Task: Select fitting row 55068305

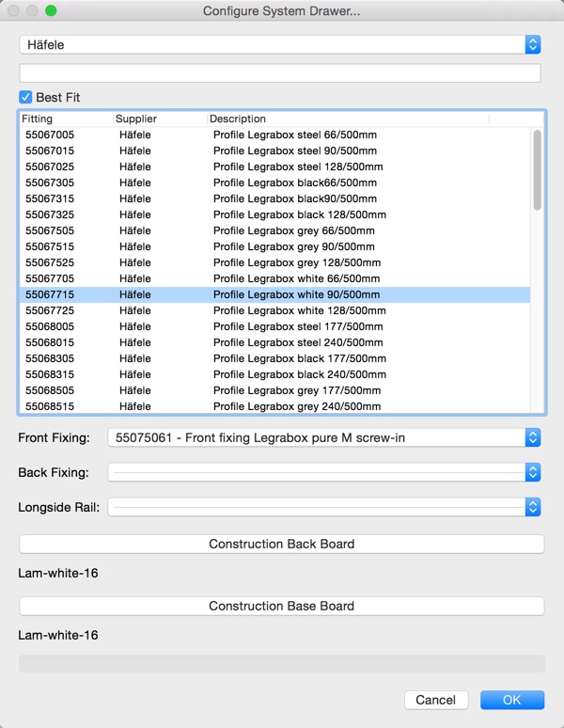Action: [275, 358]
